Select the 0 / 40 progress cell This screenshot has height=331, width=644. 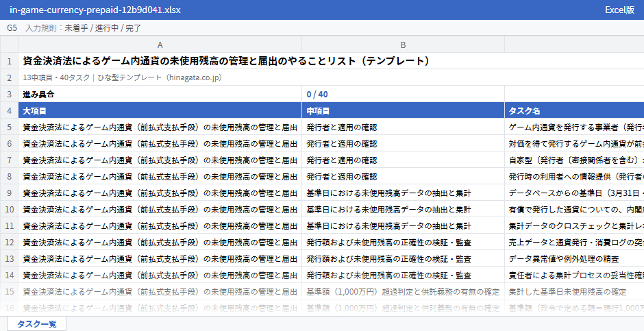404,94
